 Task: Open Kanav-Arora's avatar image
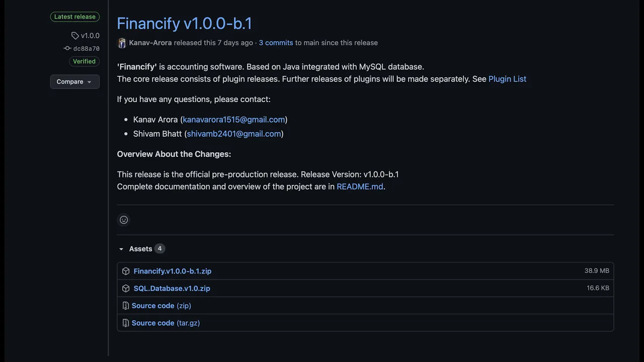(x=122, y=43)
